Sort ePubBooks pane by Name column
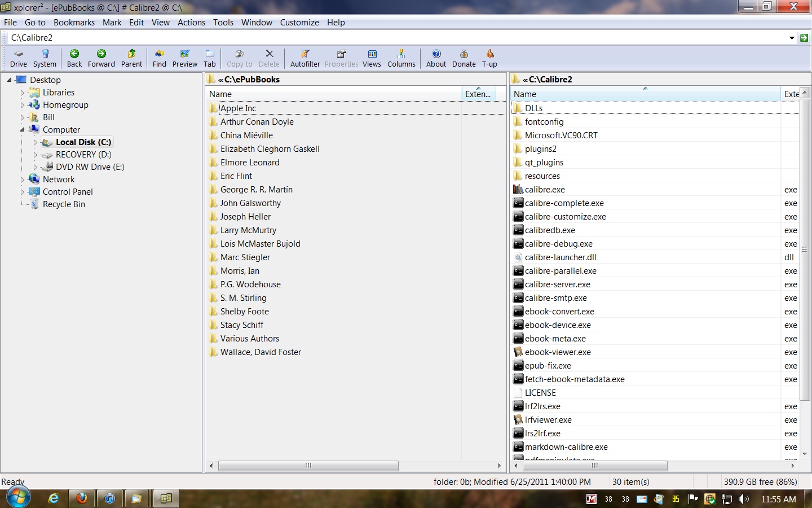Screen dimensions: 812x508 click(x=334, y=94)
